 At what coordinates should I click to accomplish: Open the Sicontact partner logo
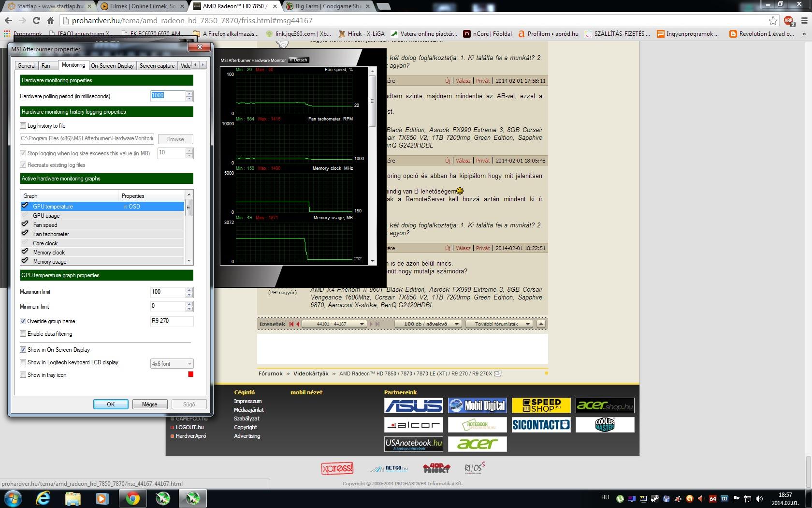coord(541,425)
